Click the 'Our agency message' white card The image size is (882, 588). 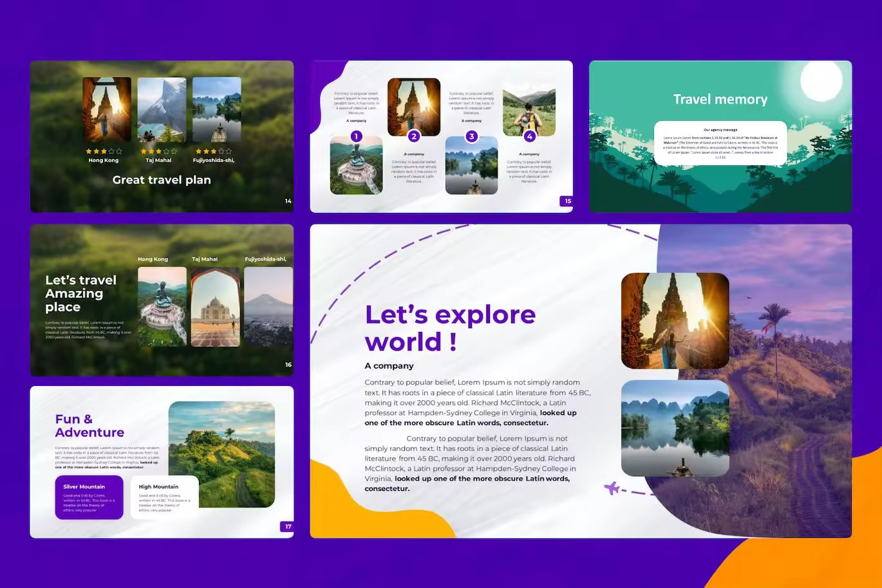point(720,143)
